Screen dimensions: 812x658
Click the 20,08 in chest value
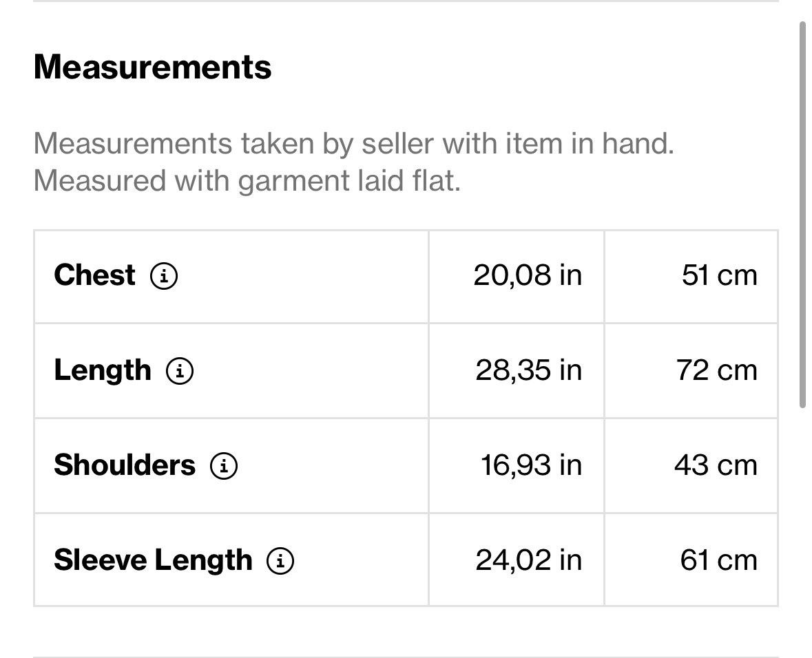528,275
